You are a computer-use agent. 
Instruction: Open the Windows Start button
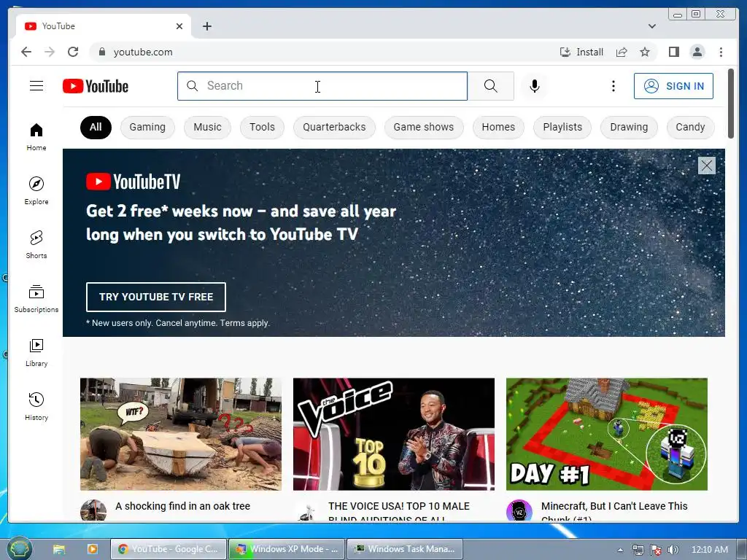coord(19,548)
